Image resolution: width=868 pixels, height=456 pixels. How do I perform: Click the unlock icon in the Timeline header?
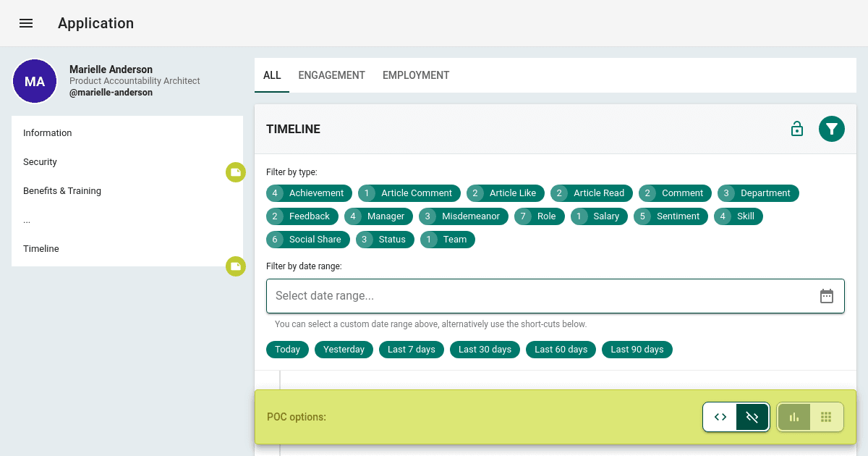tap(796, 128)
